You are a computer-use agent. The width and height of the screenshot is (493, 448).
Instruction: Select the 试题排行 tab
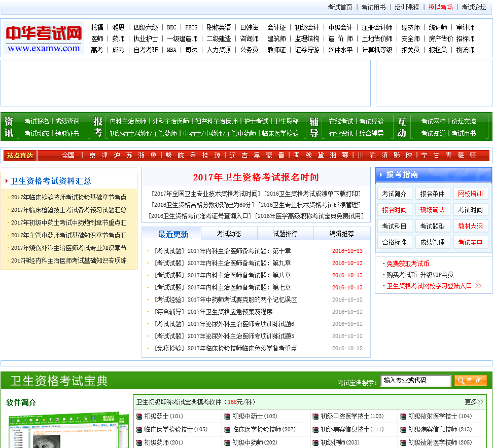[x=286, y=234]
